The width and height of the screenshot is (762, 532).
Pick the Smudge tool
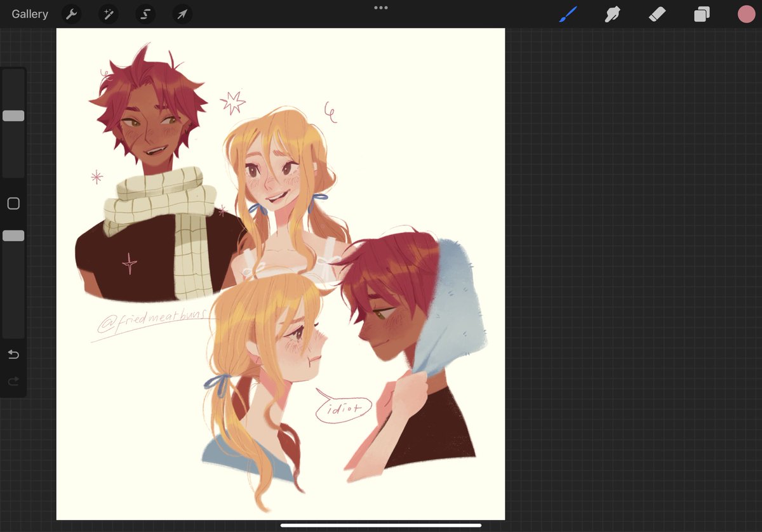coord(612,13)
